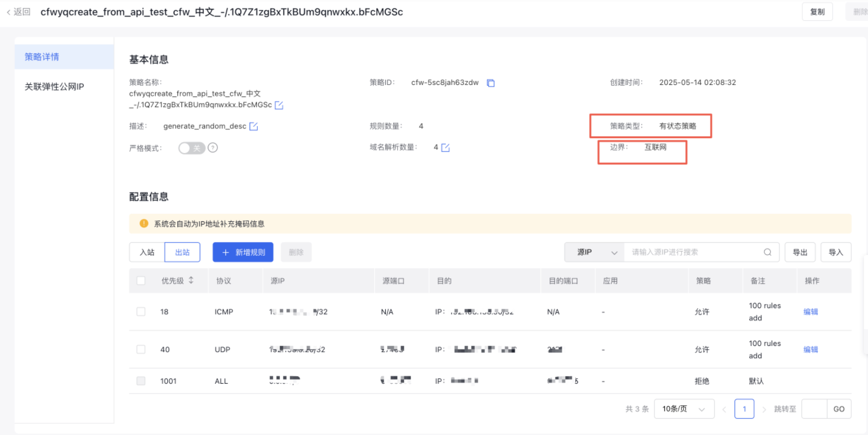This screenshot has width=868, height=435.
Task: Copy the policy ID with copy icon
Action: pyautogui.click(x=491, y=83)
